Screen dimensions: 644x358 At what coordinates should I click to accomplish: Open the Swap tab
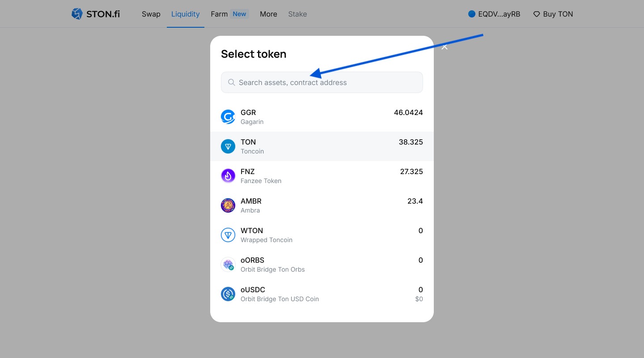151,14
